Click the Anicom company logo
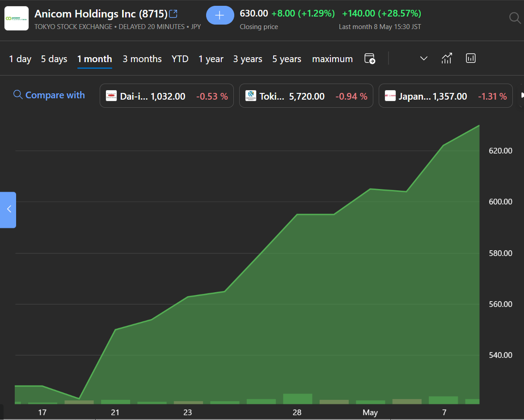Viewport: 524px width, 420px height. click(17, 18)
